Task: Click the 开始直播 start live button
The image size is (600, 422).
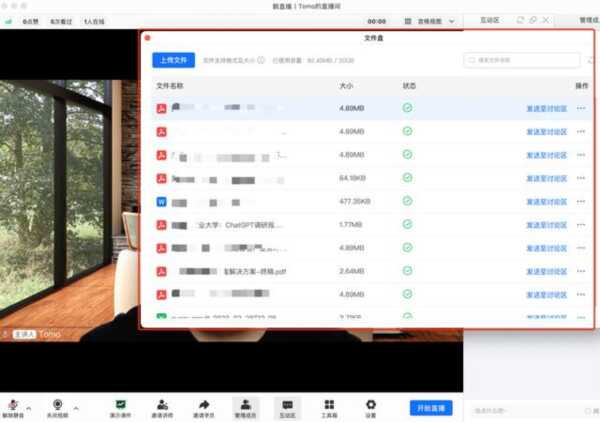Action: [430, 408]
